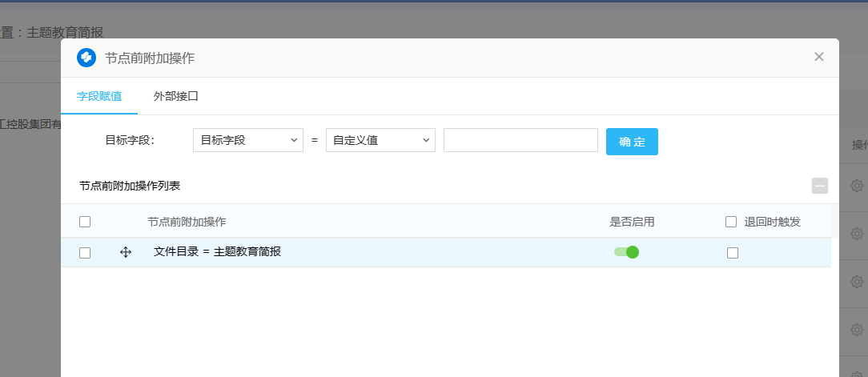Enable 退回时触发 checkbox for 文件目录 row
The image size is (868, 377).
click(732, 253)
